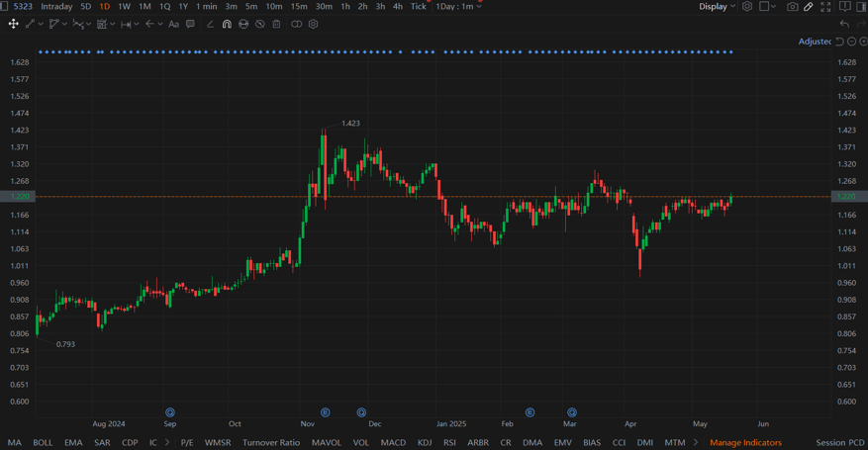Select the arrow annotation tool
This screenshot has height=450, width=868.
pyautogui.click(x=149, y=24)
